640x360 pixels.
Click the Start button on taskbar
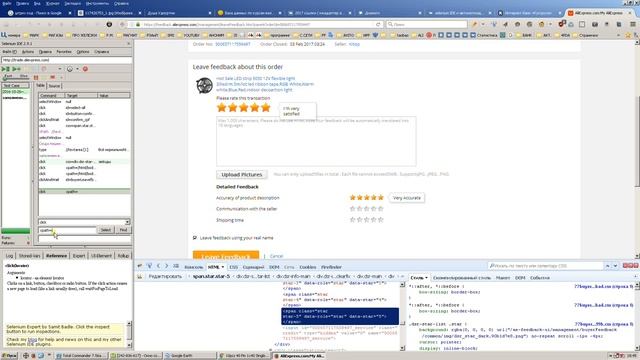(x=9, y=356)
